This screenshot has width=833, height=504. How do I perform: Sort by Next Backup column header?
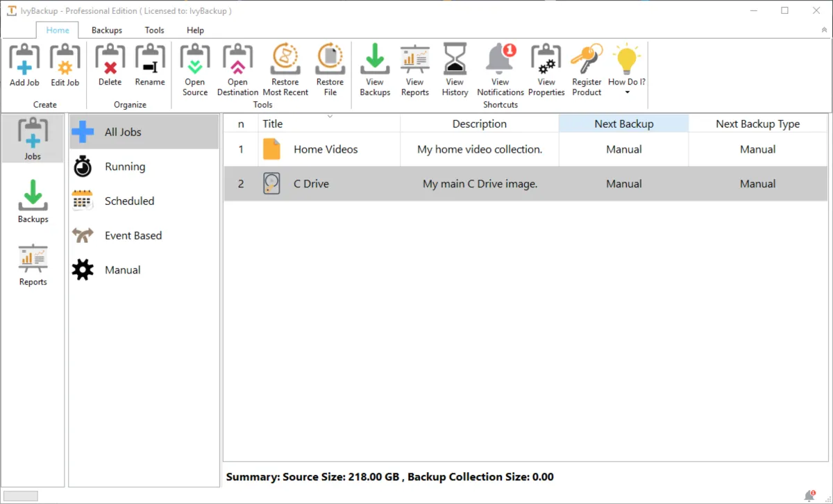point(624,124)
